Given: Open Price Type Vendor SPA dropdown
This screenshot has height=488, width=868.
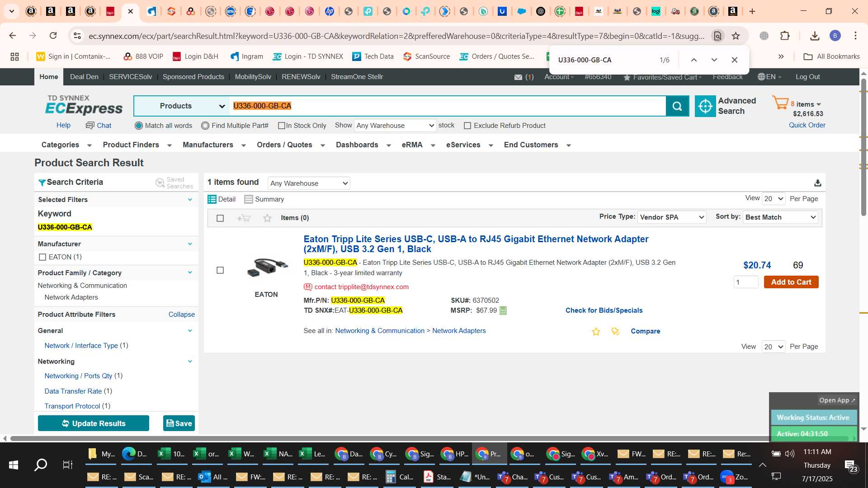Looking at the screenshot, I should [x=671, y=217].
